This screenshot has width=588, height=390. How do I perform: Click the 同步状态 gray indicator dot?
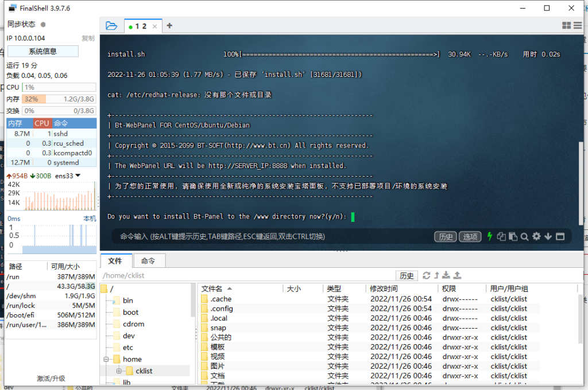pyautogui.click(x=43, y=24)
